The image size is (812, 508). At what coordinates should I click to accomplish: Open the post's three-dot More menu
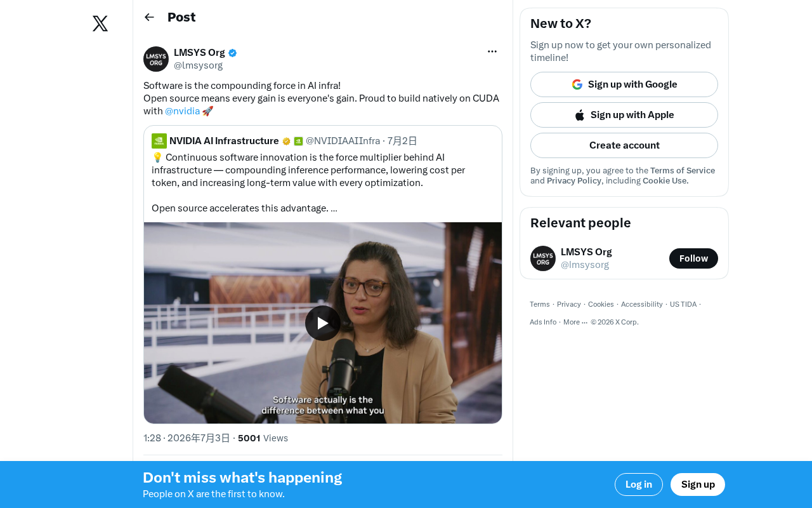click(492, 51)
